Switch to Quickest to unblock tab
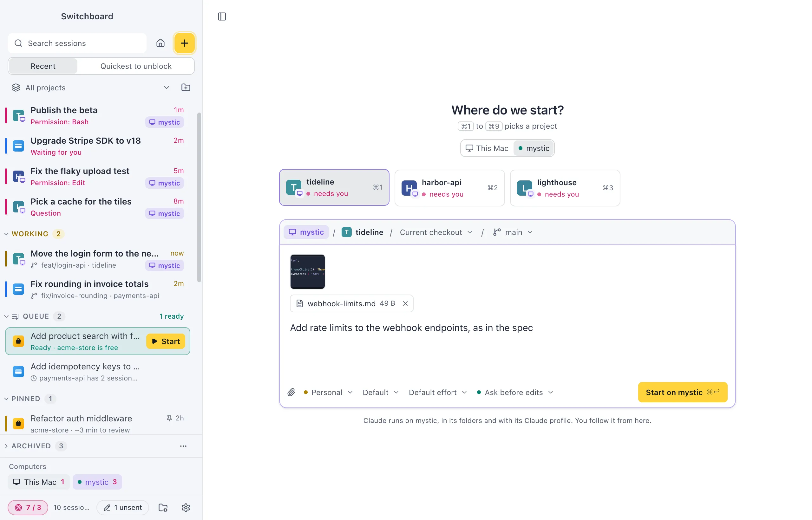812x520 pixels. 136,66
